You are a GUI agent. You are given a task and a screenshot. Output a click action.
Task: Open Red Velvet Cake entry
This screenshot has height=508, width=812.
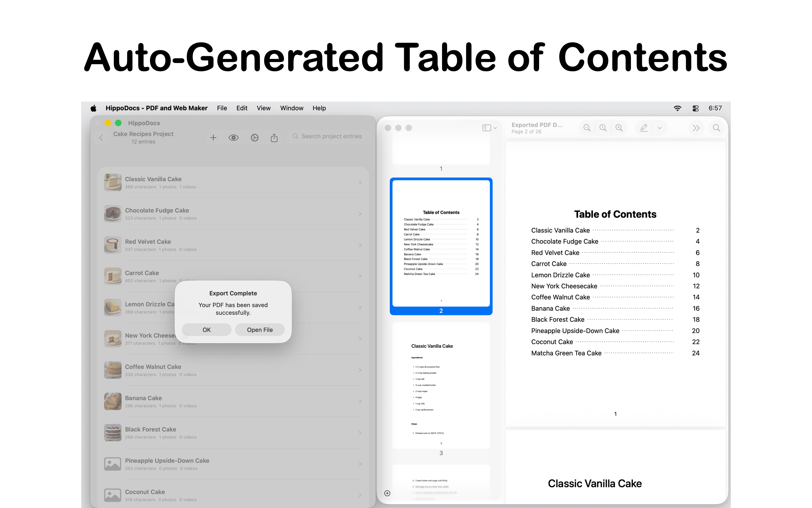pyautogui.click(x=233, y=245)
